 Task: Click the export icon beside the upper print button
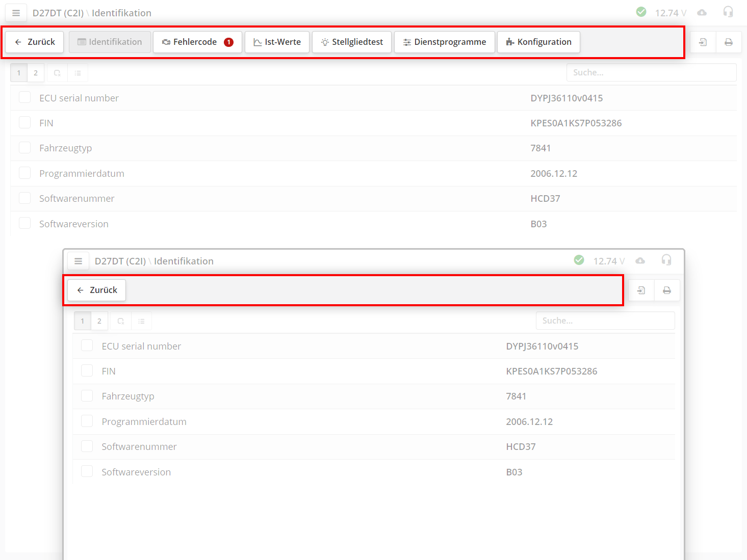[703, 42]
